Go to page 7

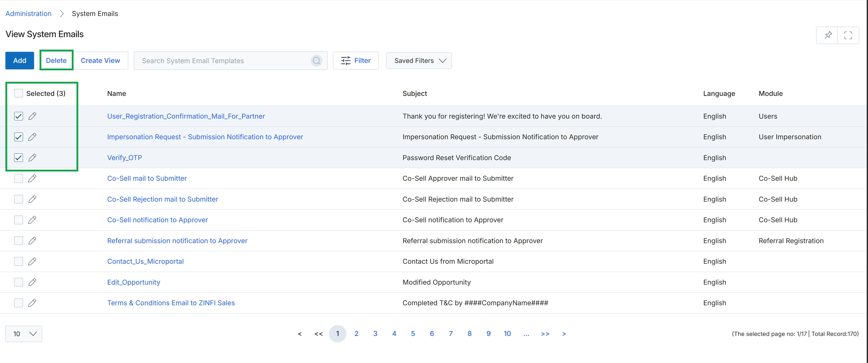tap(450, 333)
